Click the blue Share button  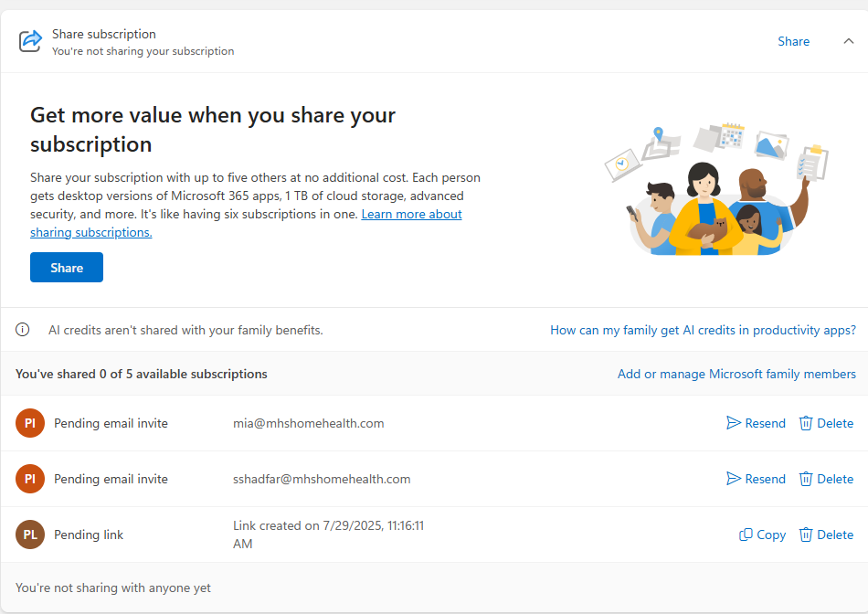pos(67,268)
